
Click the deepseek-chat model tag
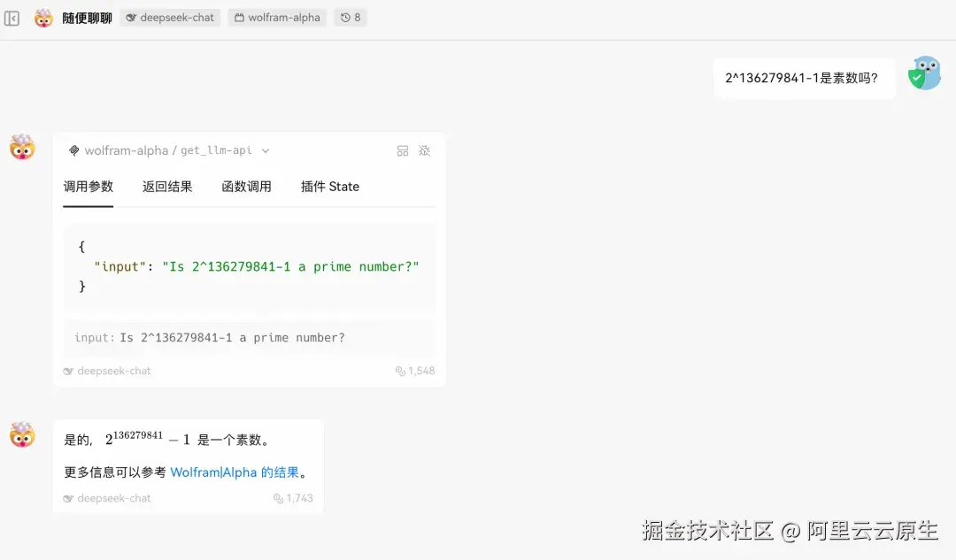pos(170,17)
